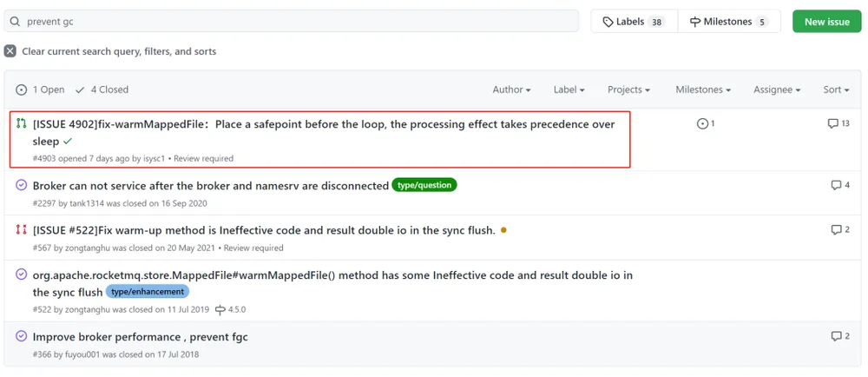Click the search box containing prevent gc
The height and width of the screenshot is (377, 868).
click(x=291, y=22)
